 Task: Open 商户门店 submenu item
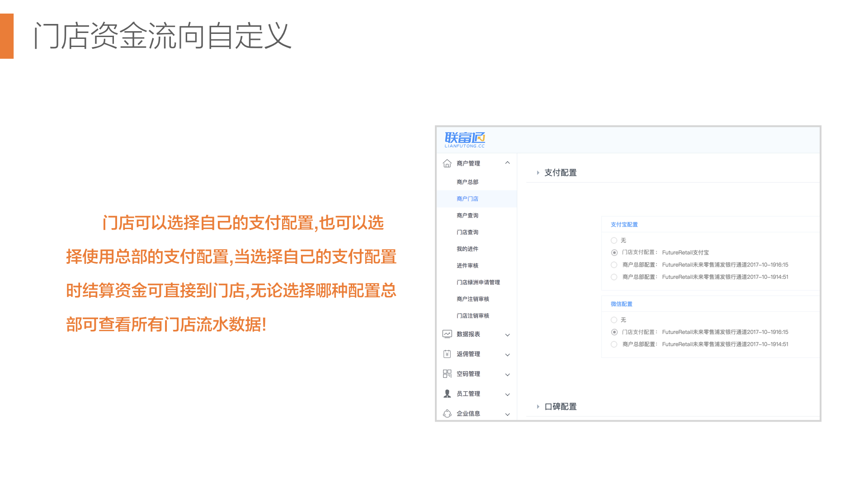pos(467,199)
